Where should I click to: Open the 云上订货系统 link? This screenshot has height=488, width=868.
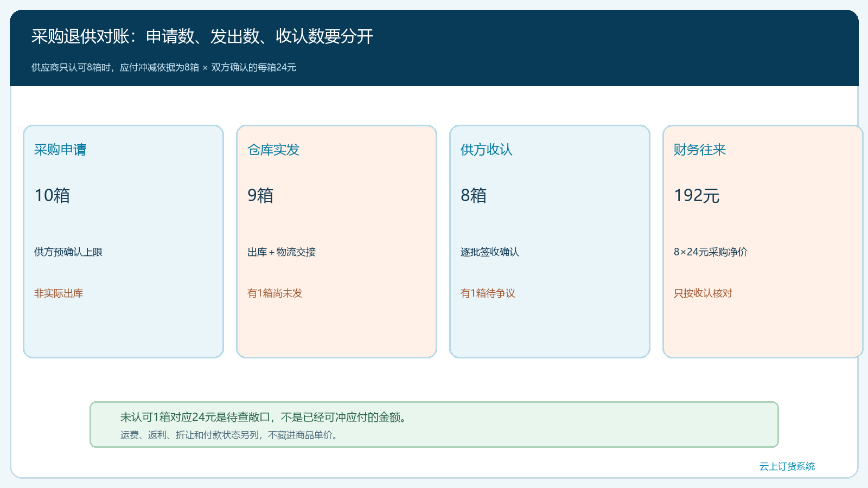(x=787, y=466)
